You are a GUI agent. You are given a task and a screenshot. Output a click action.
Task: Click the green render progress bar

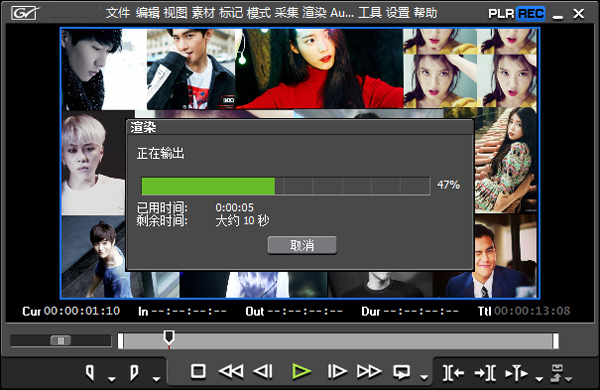(208, 186)
